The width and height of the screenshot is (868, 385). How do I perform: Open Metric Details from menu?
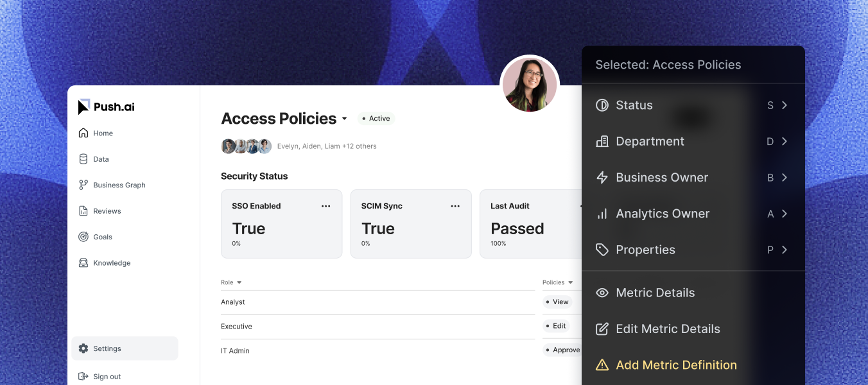click(693, 293)
